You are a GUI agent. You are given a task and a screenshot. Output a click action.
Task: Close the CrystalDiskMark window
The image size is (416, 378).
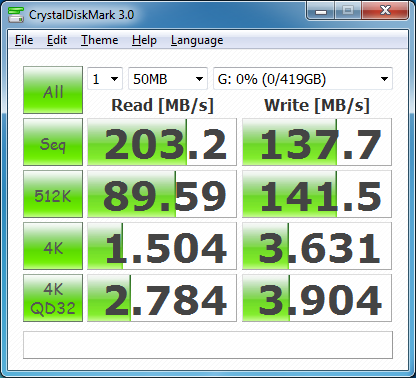385,11
